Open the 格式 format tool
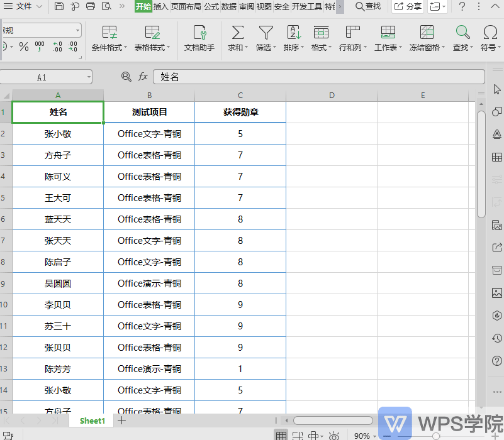 (x=321, y=39)
